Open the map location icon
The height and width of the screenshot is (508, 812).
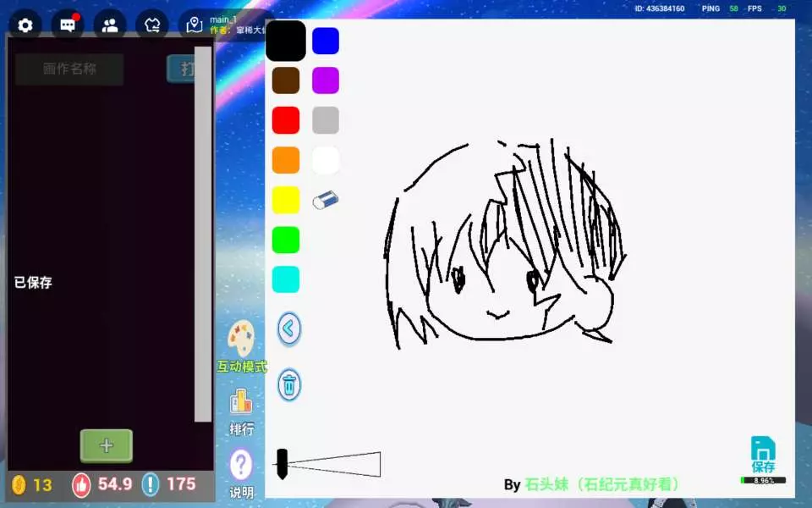click(x=195, y=25)
